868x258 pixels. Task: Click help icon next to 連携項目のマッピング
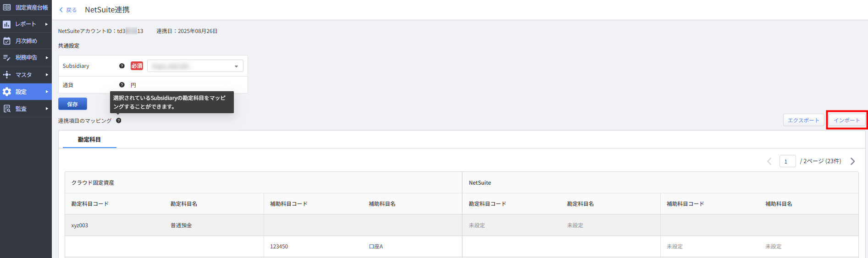point(119,121)
